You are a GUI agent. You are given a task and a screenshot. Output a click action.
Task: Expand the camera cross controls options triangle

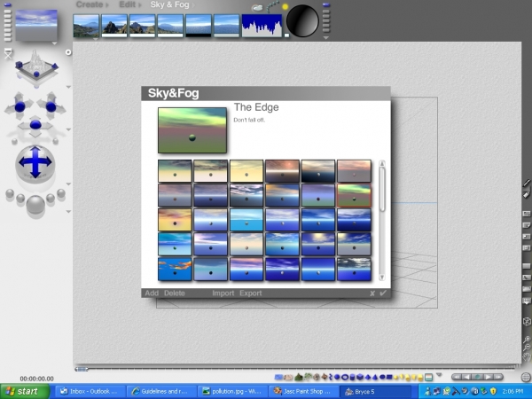coord(68,129)
